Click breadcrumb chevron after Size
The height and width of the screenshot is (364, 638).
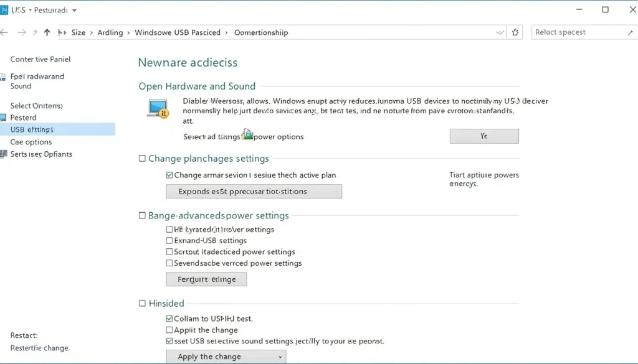(92, 32)
